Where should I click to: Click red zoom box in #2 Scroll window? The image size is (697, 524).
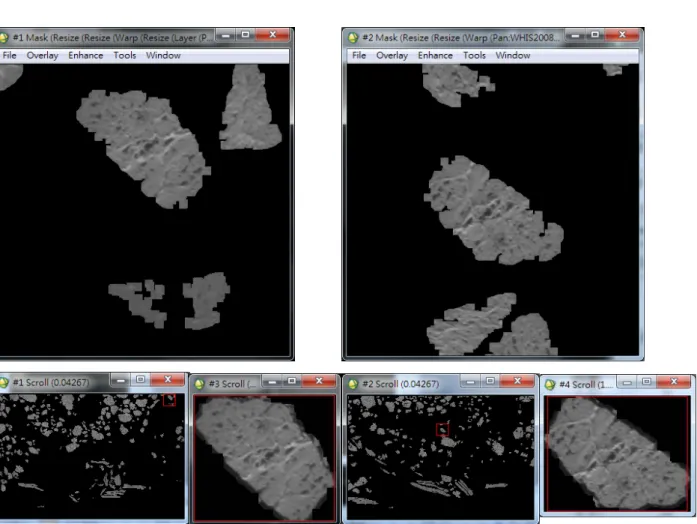point(442,429)
